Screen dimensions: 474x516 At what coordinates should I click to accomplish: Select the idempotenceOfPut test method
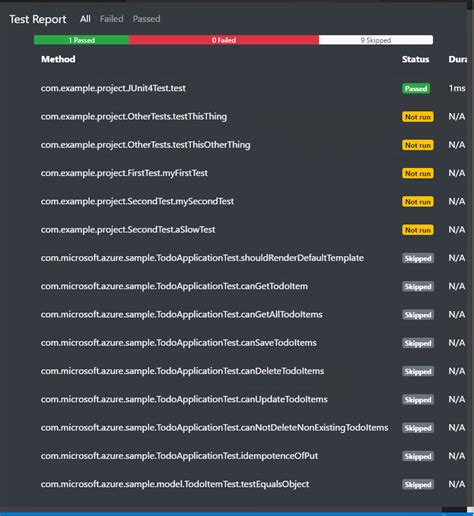click(x=179, y=456)
